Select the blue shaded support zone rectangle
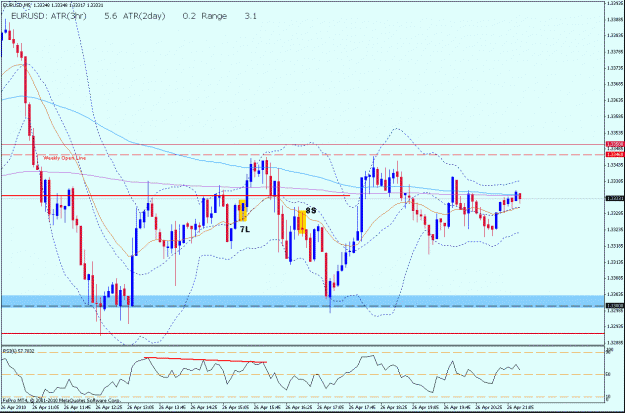 (x=302, y=301)
